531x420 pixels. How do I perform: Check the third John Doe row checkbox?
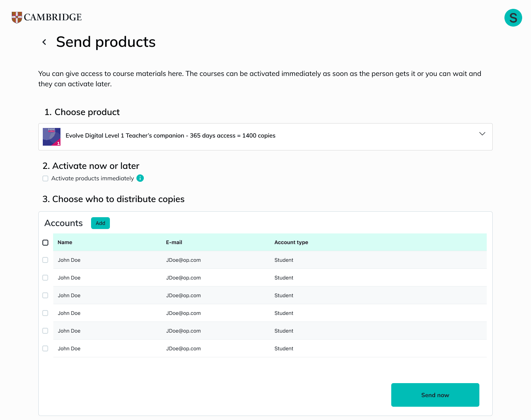click(45, 295)
